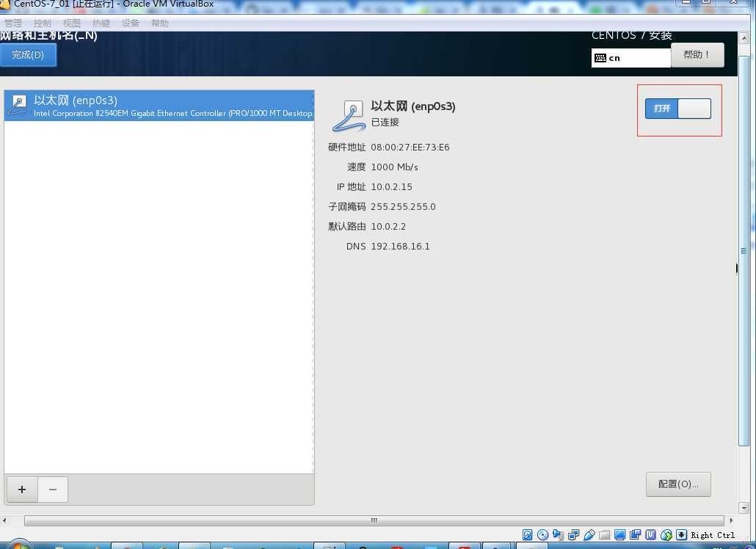Click the default route 10.0.2.2
756x549 pixels.
tap(388, 227)
